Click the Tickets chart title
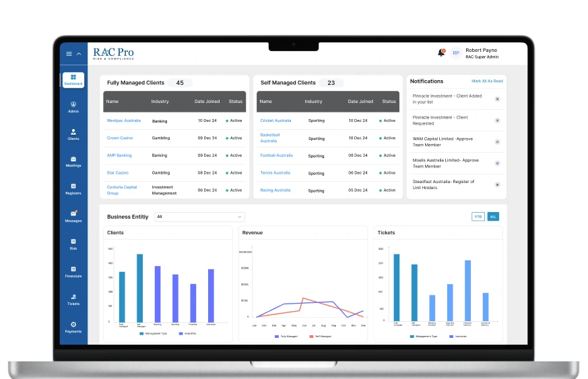This screenshot has width=588, height=379. pyautogui.click(x=386, y=232)
